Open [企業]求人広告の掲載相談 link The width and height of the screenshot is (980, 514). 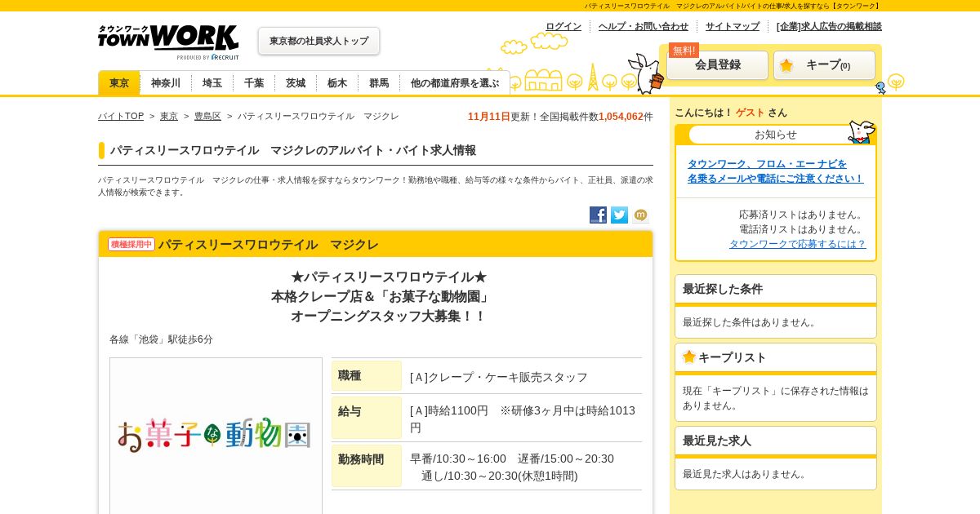pyautogui.click(x=829, y=26)
